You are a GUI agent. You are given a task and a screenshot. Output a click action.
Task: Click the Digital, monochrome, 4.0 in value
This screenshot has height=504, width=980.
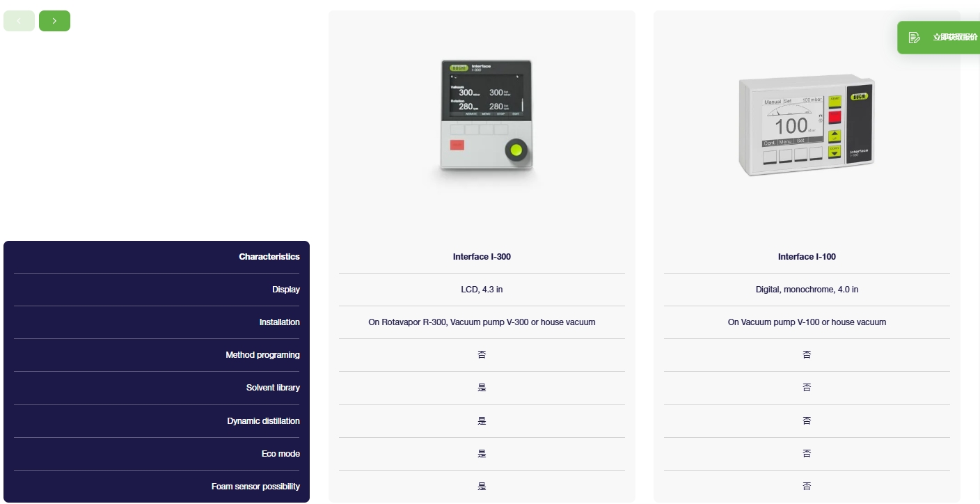tap(807, 290)
